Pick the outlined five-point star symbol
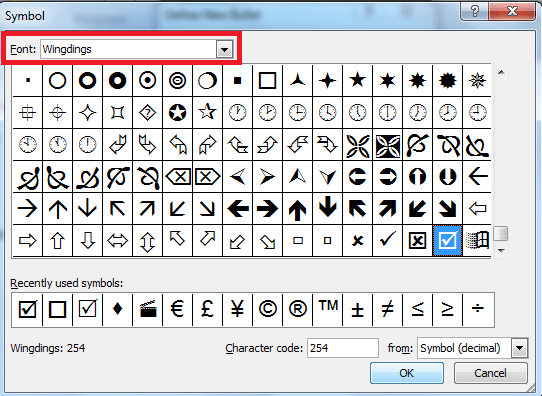This screenshot has height=396, width=542. (x=207, y=112)
